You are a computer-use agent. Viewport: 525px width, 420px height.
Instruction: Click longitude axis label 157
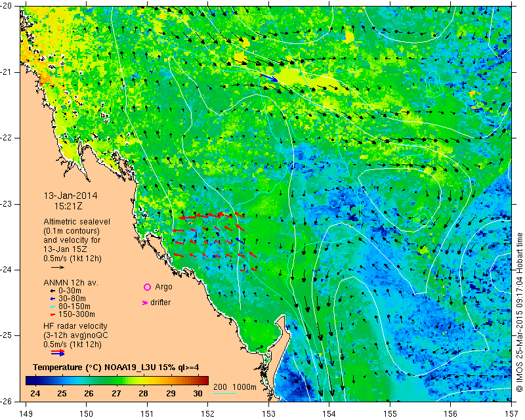tap(512, 414)
